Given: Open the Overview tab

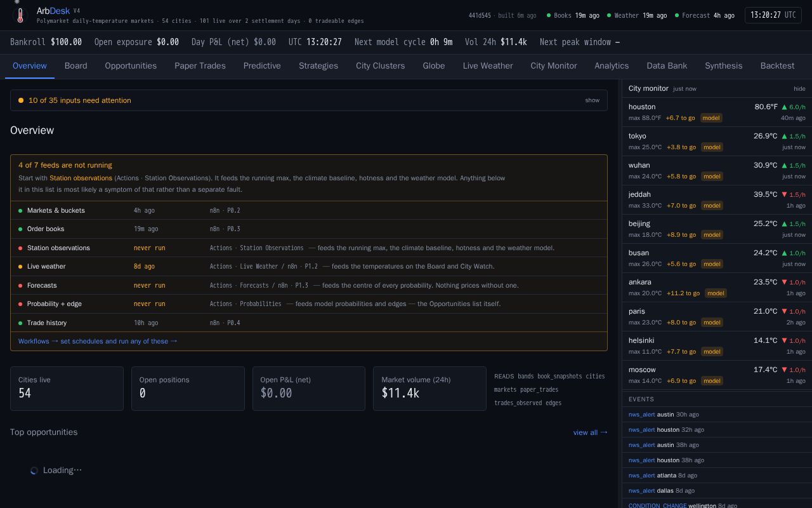Looking at the screenshot, I should pos(30,66).
